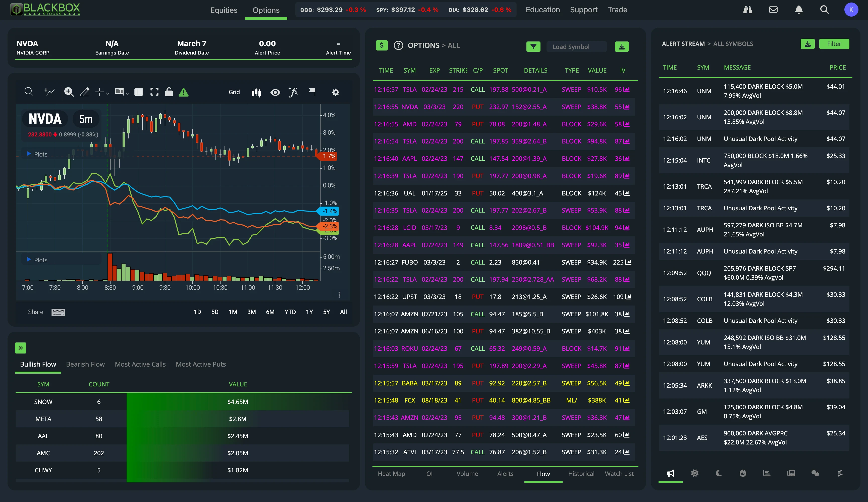
Task: Click the green alert triangle icon
Action: point(184,92)
